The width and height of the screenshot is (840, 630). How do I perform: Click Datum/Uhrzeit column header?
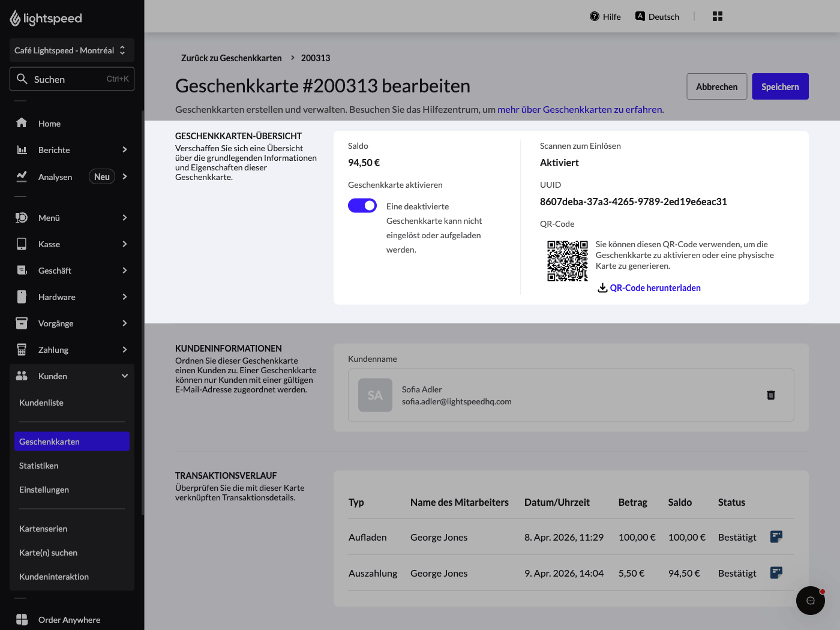[557, 502]
